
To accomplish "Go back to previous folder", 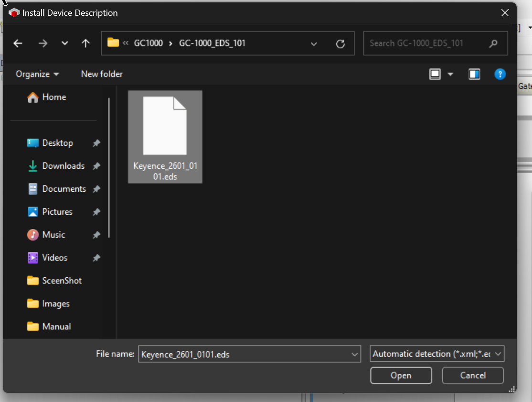I will pyautogui.click(x=18, y=43).
